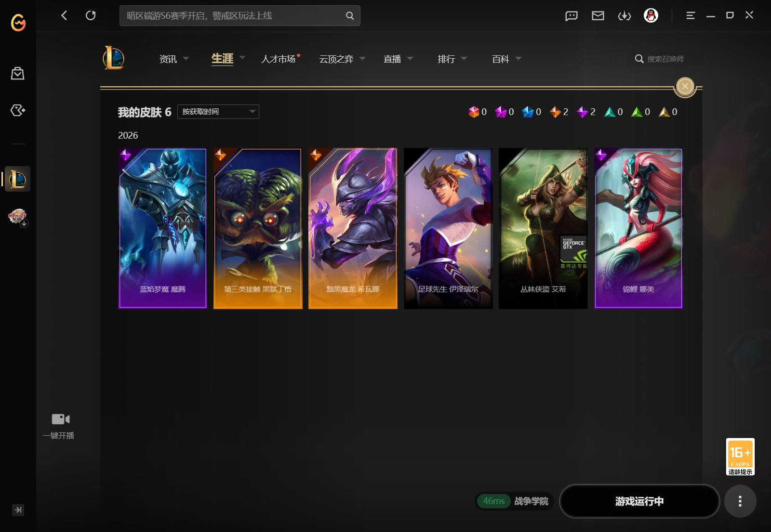771x532 pixels.
Task: Select the 丛林侠盗 艾希 skin card
Action: click(543, 228)
